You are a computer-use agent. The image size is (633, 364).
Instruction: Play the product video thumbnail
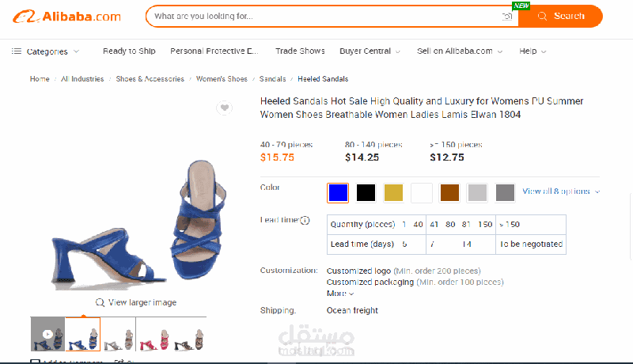coord(47,334)
